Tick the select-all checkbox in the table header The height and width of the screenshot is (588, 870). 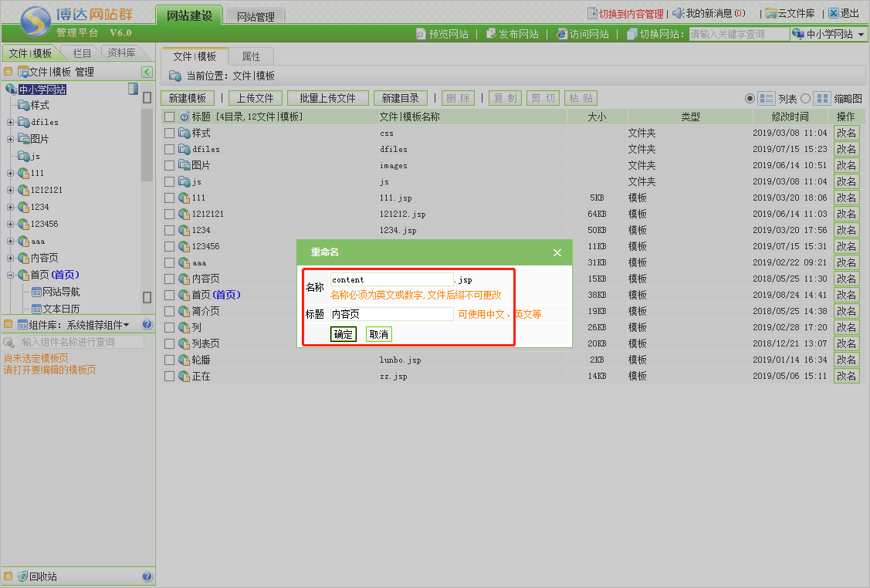coord(170,117)
